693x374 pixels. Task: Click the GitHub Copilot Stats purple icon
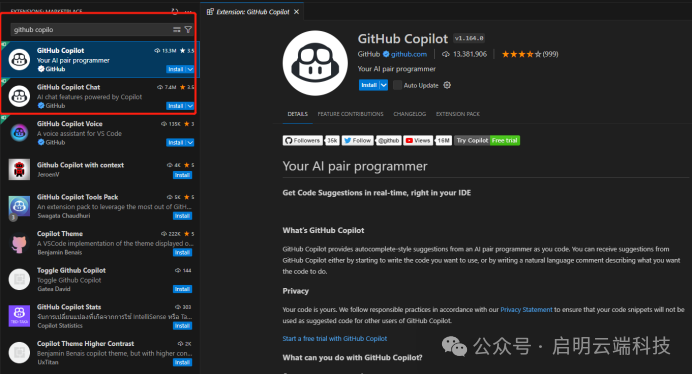19,316
